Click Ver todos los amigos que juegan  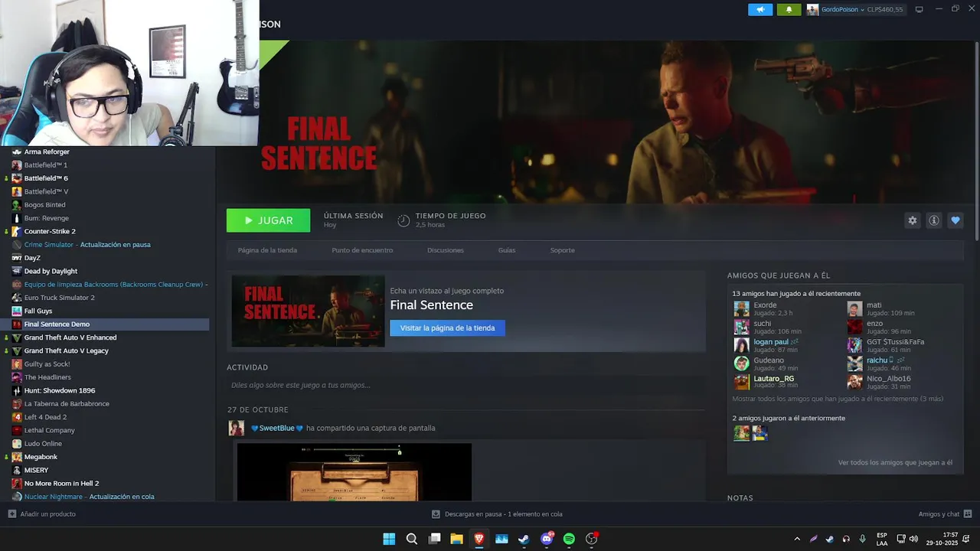(895, 462)
